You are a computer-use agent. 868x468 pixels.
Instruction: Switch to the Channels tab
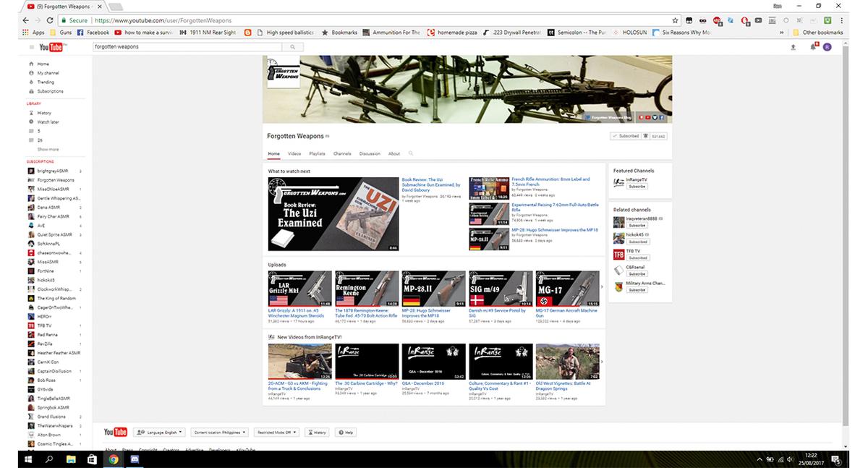(342, 153)
